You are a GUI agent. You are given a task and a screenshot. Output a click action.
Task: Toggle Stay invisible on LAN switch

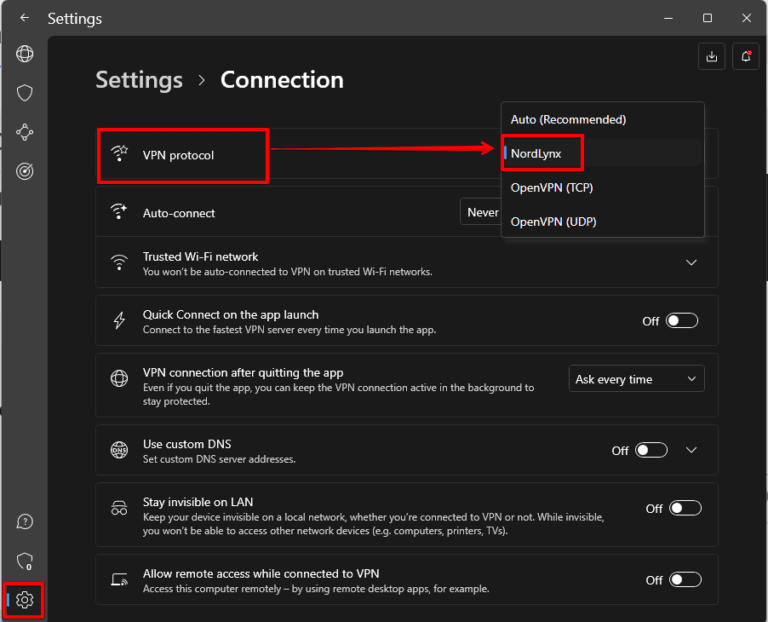click(685, 508)
